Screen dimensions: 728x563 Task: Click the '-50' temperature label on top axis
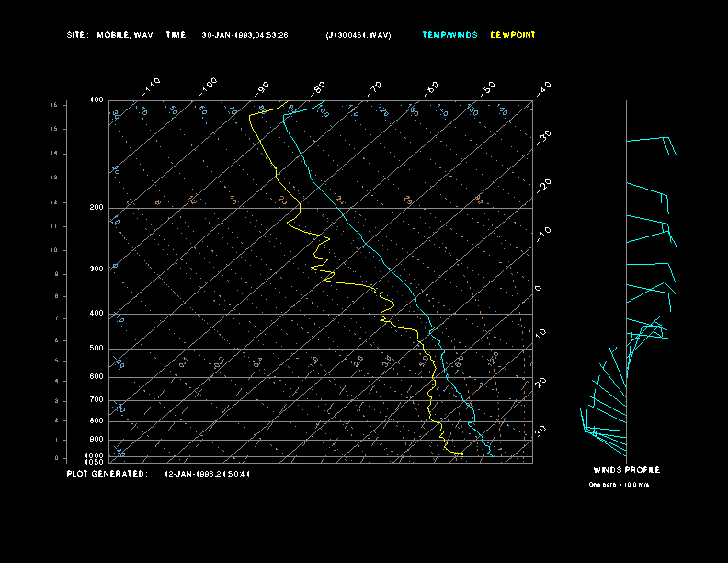pos(488,88)
